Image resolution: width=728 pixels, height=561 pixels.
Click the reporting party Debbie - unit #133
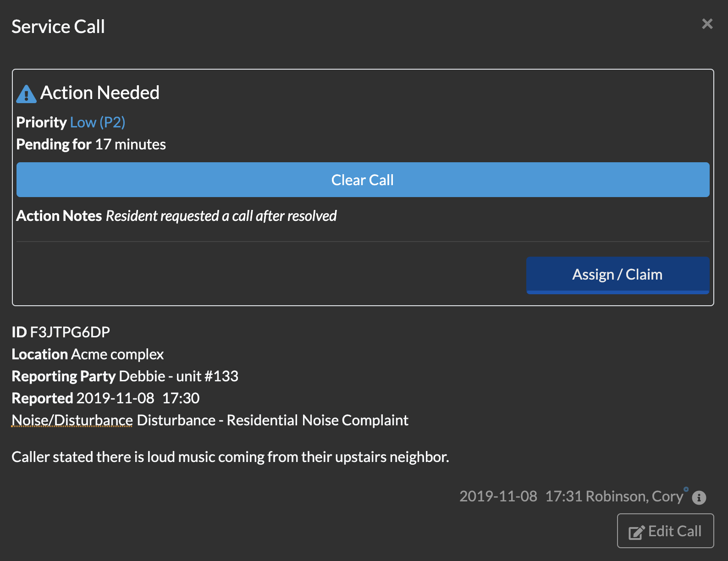[x=178, y=376]
